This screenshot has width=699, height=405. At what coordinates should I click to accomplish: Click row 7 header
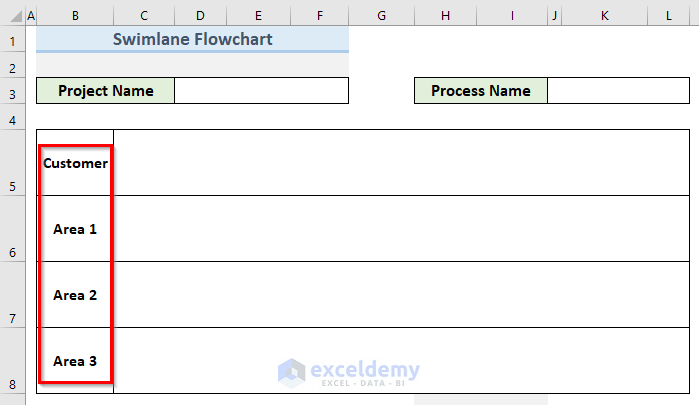point(12,296)
